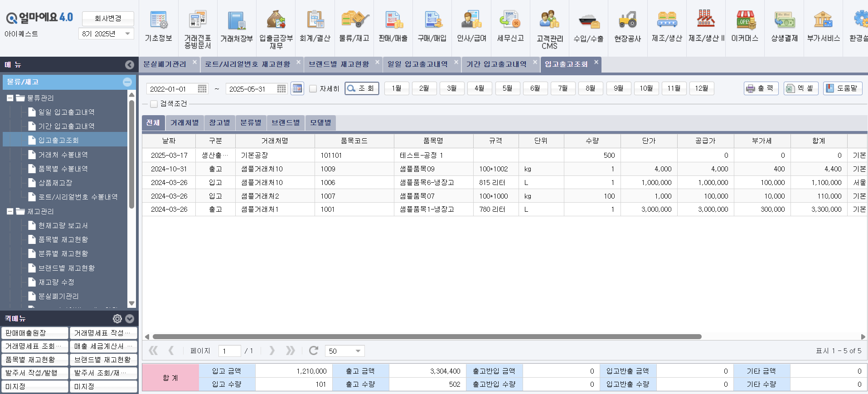
Task: Open 재고량 수정 in menu tree
Action: point(56,282)
